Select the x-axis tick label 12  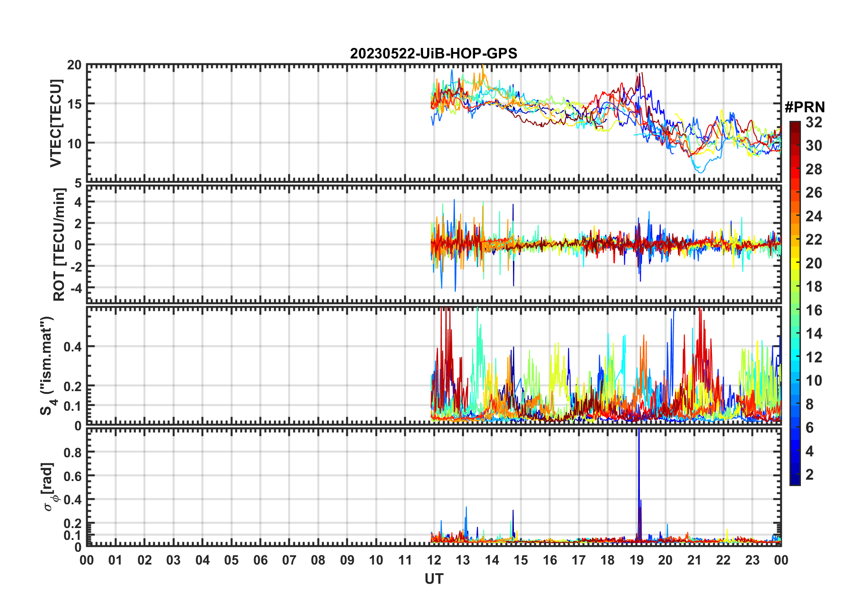tap(434, 560)
